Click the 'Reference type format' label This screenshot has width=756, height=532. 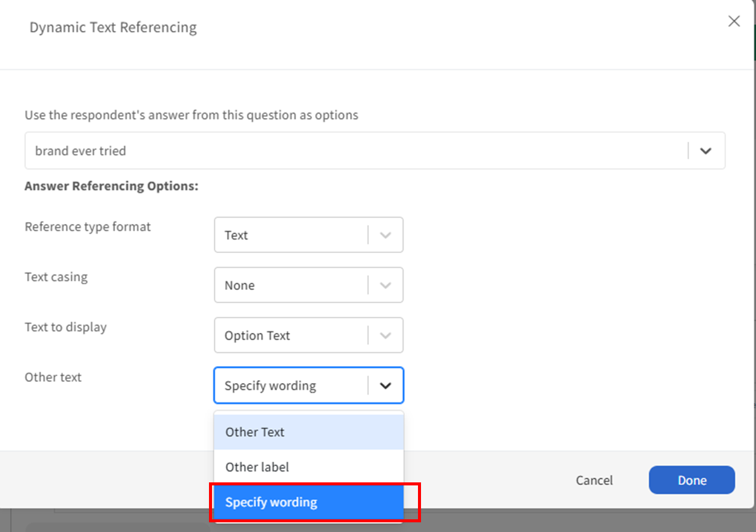(x=88, y=227)
